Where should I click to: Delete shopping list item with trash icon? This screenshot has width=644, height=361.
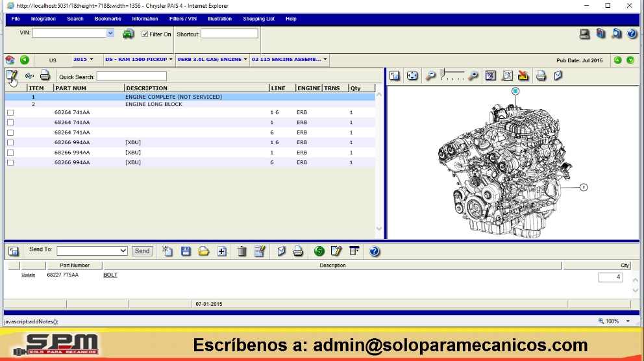pos(242,251)
